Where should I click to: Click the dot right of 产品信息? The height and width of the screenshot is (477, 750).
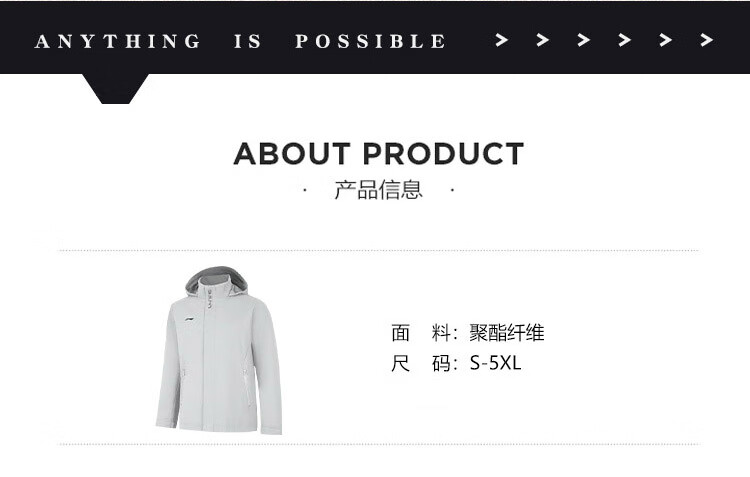click(x=452, y=190)
